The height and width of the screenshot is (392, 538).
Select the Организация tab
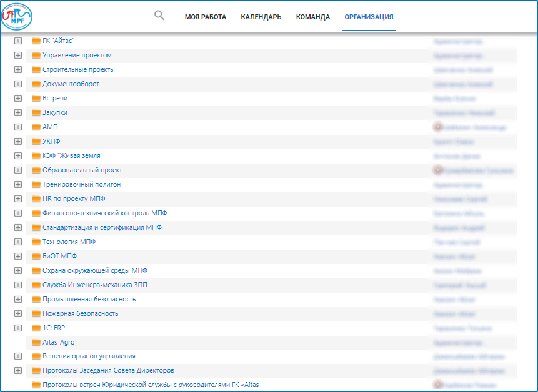(x=369, y=17)
